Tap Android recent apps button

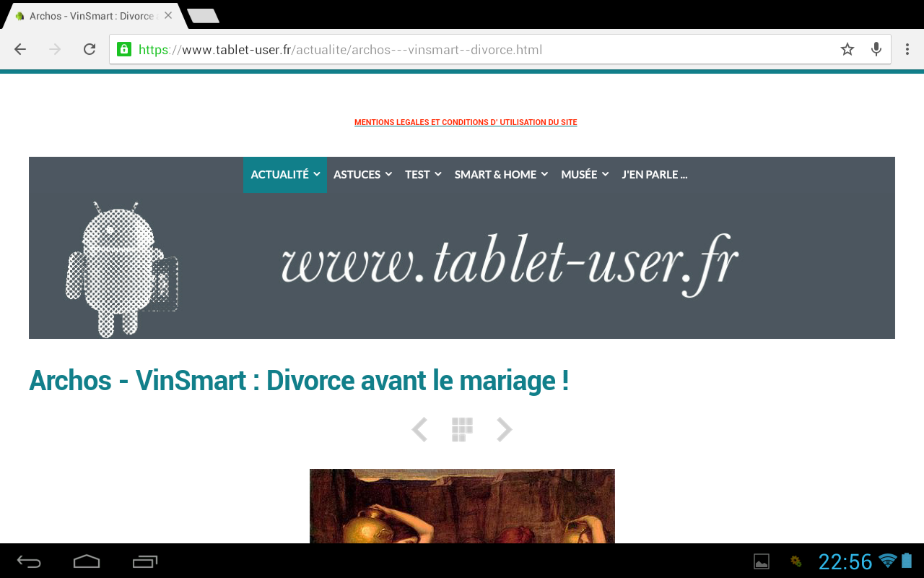pyautogui.click(x=145, y=561)
